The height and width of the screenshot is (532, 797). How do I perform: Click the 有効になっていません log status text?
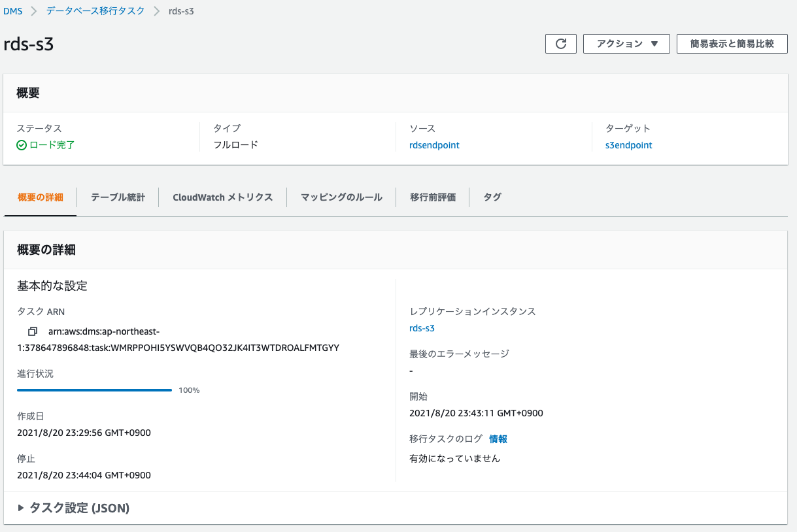(x=454, y=458)
